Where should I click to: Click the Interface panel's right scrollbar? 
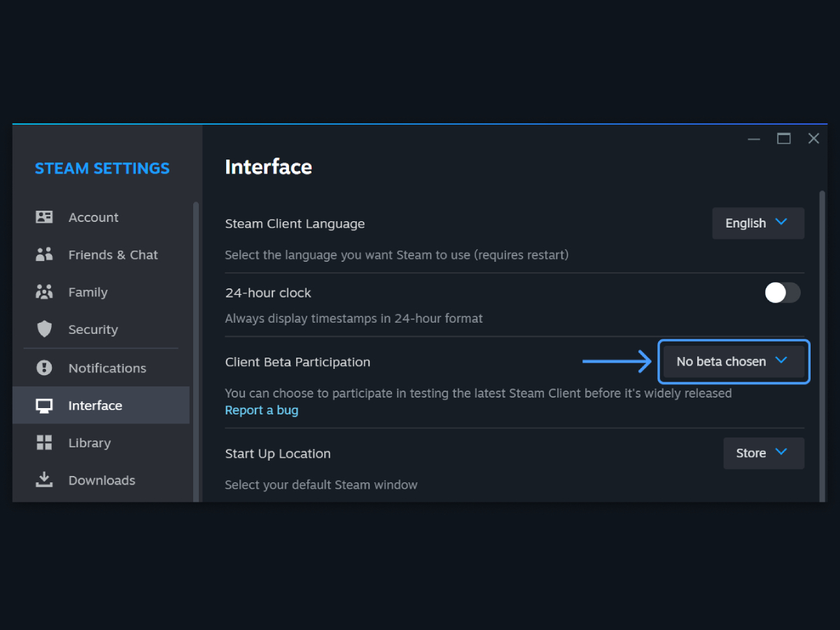click(x=822, y=346)
